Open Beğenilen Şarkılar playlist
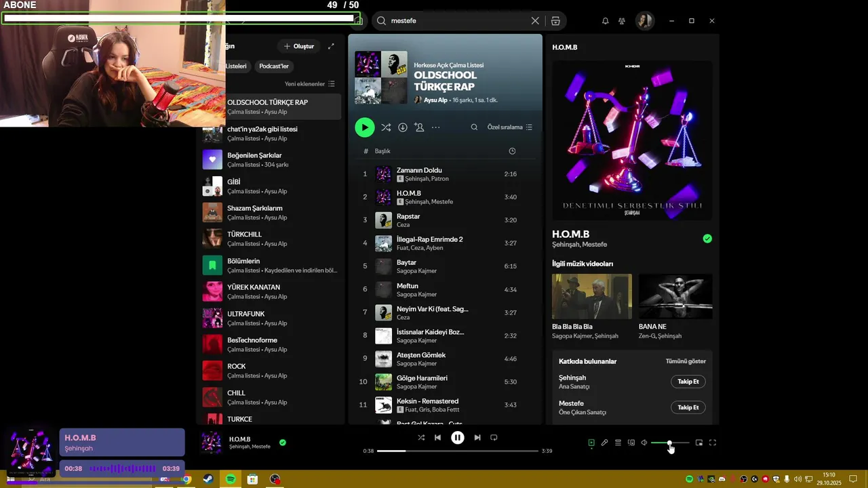This screenshot has height=488, width=868. 271,160
